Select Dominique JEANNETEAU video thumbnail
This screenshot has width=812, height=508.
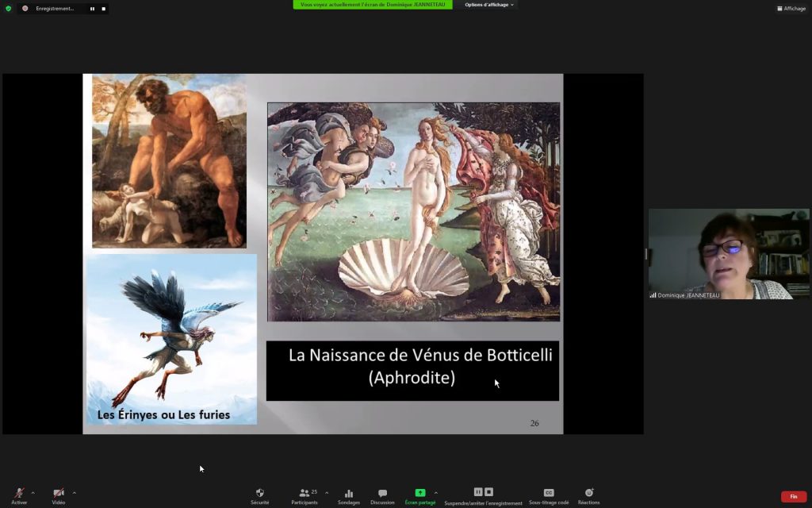729,254
